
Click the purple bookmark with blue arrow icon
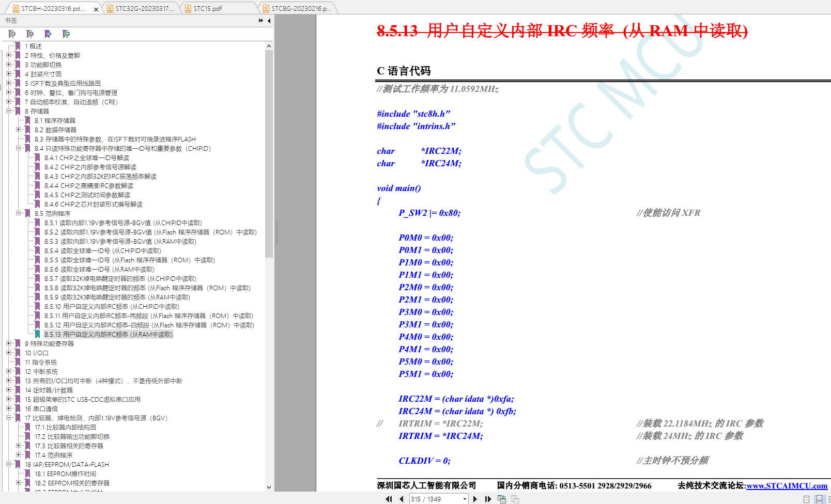(x=48, y=34)
